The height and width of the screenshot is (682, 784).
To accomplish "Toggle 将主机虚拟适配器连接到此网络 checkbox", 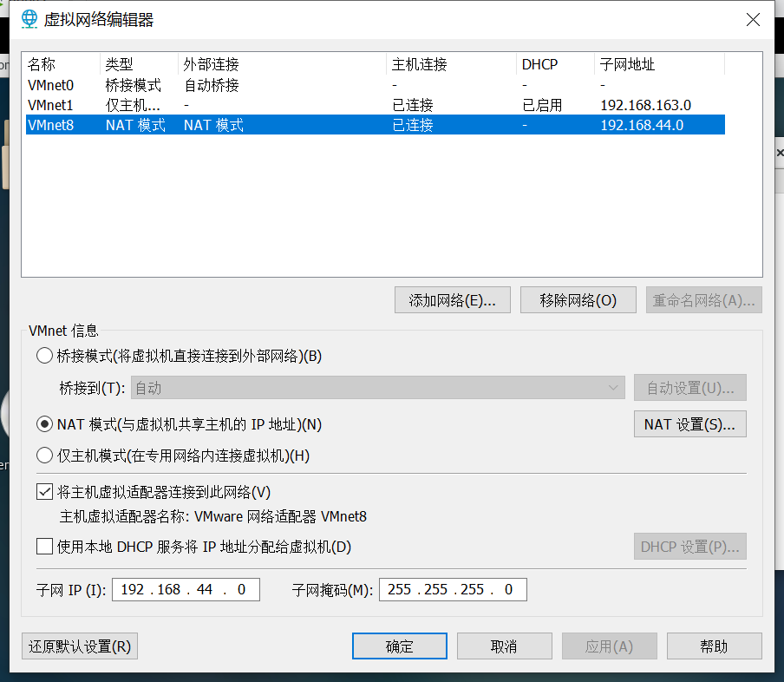I will 44,492.
